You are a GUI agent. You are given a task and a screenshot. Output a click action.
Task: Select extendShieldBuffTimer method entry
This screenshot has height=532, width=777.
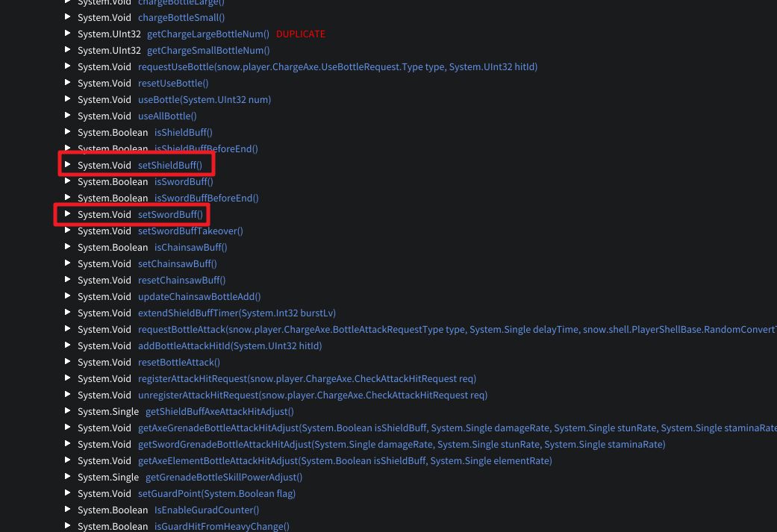click(x=237, y=313)
